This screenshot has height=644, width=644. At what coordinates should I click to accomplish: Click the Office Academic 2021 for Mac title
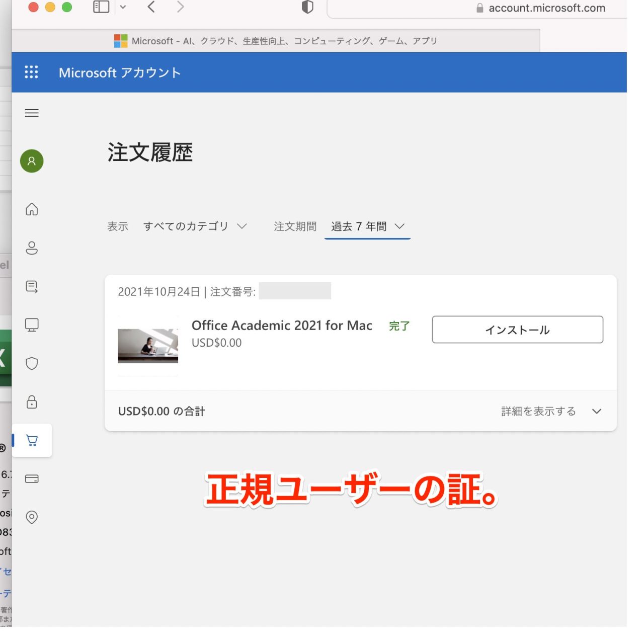click(282, 326)
